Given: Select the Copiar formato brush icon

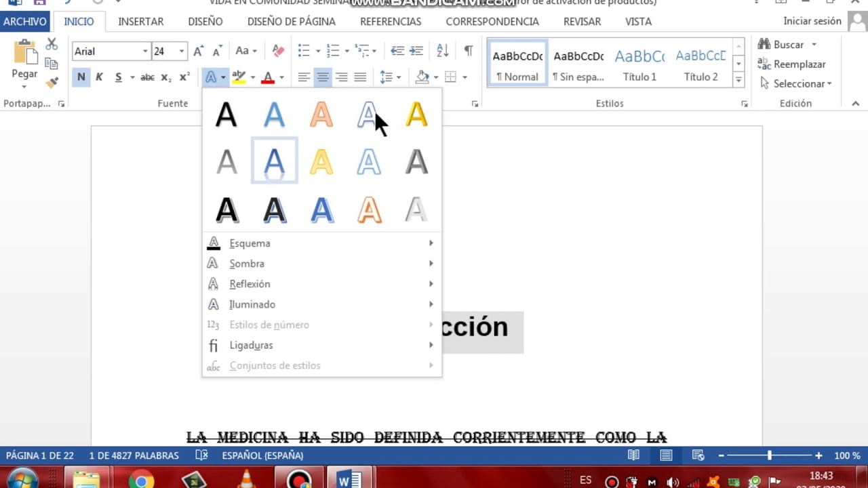Looking at the screenshot, I should click(51, 82).
